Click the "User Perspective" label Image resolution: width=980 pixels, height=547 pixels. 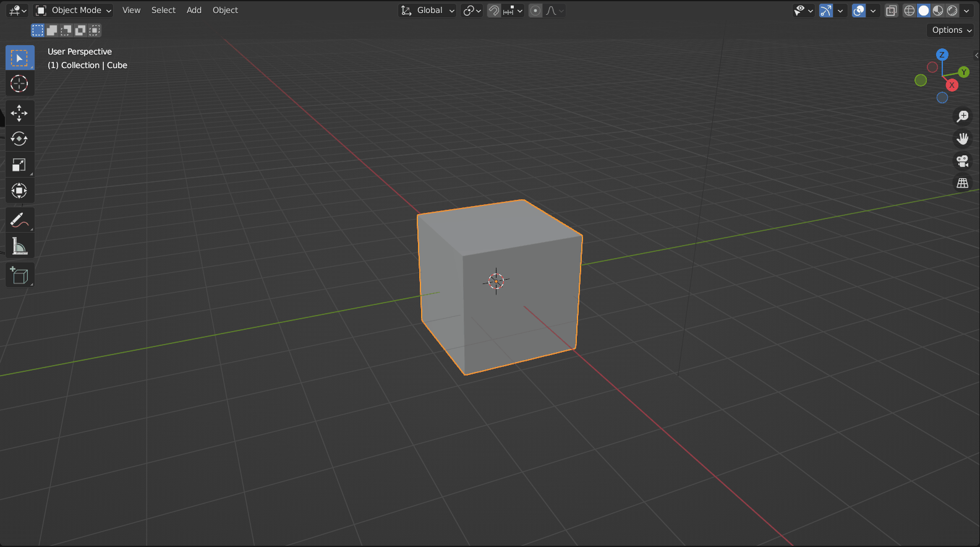(x=80, y=52)
